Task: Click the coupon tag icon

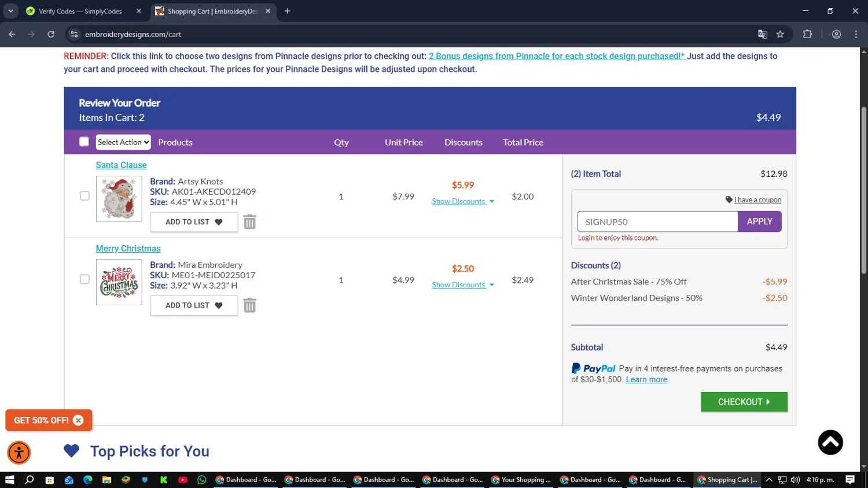Action: tap(729, 199)
